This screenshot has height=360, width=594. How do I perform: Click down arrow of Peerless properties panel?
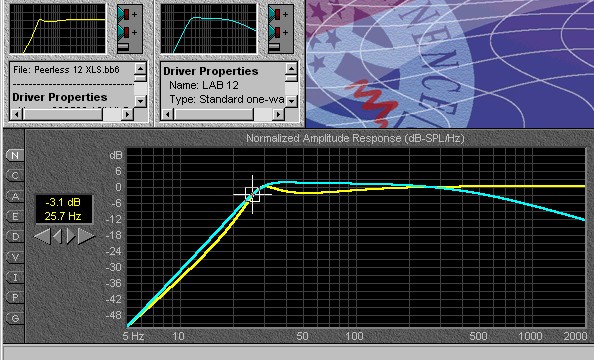click(141, 102)
